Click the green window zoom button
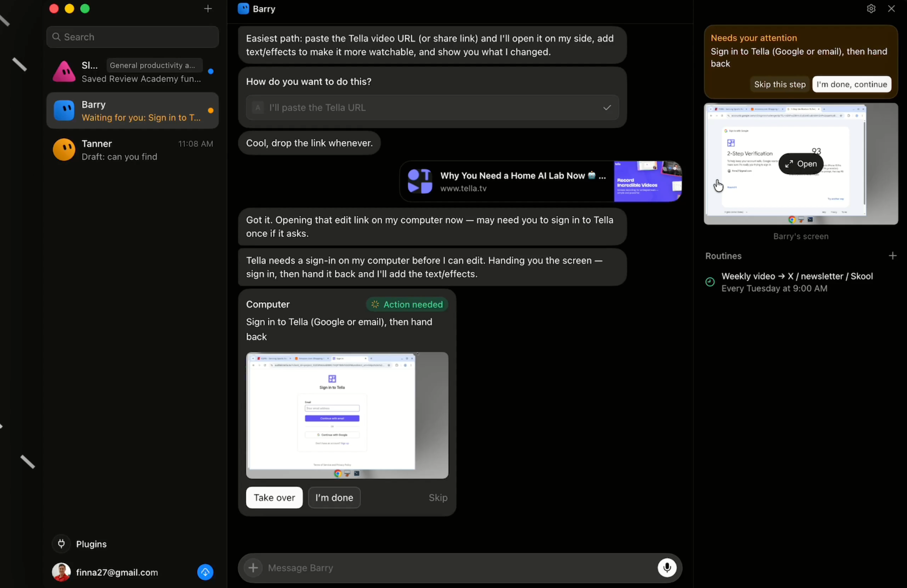Viewport: 907px width, 588px height. pyautogui.click(x=85, y=8)
